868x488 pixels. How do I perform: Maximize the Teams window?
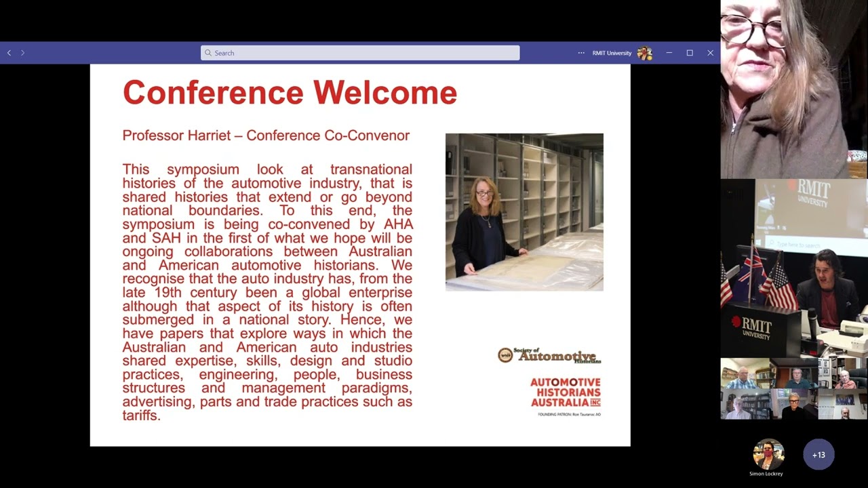[690, 53]
